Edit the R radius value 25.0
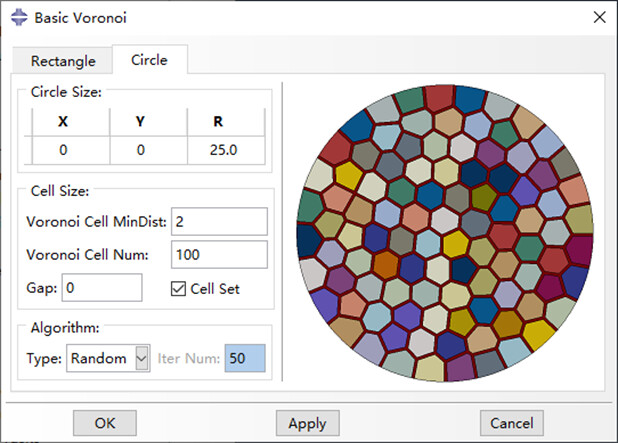618x443 pixels. click(226, 150)
